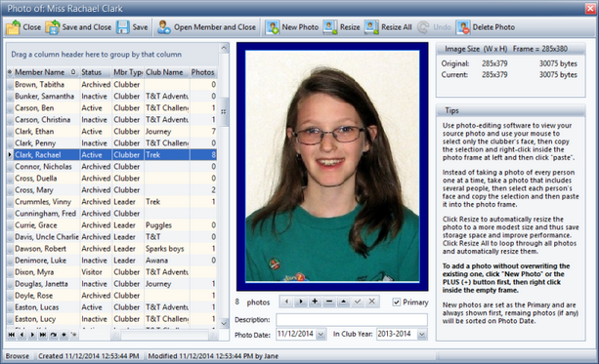
Task: Click the refresh arrow in grid navigator
Action: click(54, 335)
